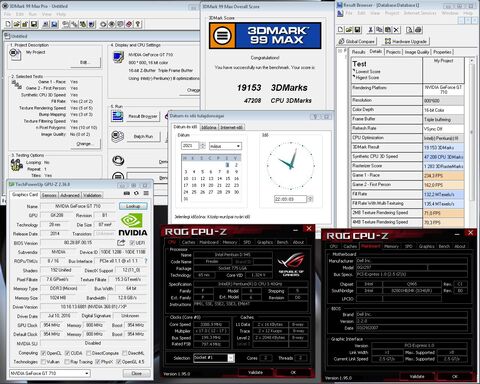Click the 3DMark 99 MAX score banner
Viewport: 480px width, 384px height.
265,35
